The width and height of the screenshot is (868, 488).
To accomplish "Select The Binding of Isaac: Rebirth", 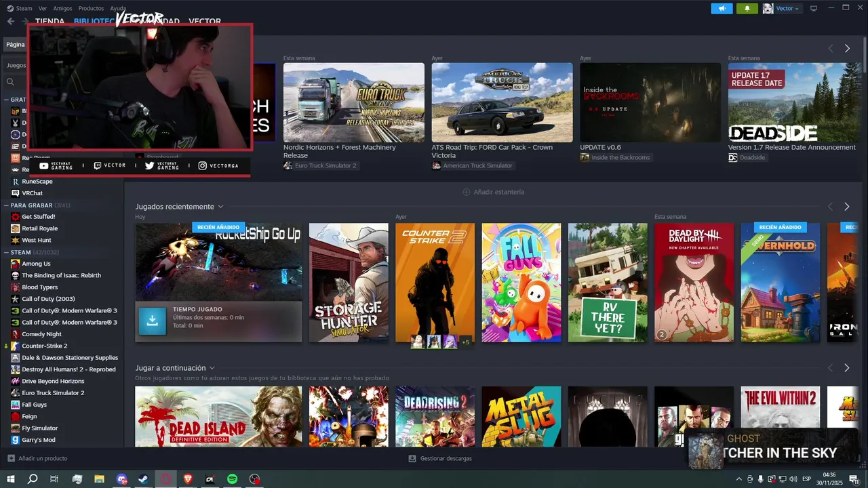I will tap(61, 275).
